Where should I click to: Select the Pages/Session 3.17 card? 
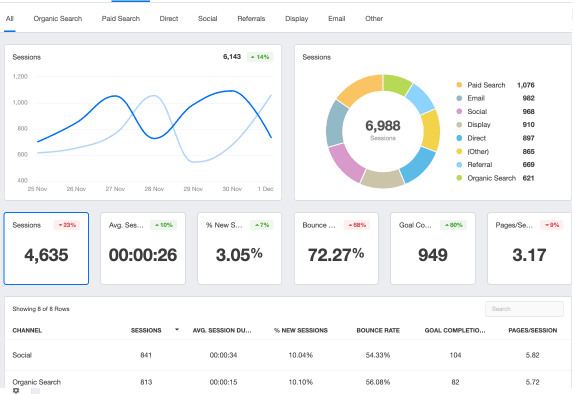[529, 248]
